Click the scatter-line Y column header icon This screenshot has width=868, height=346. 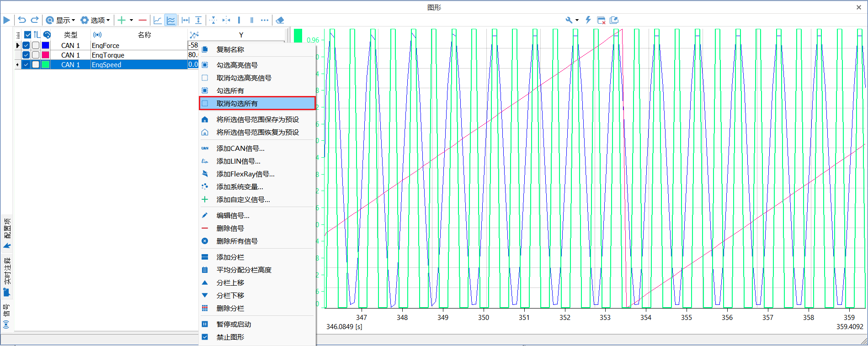pos(194,35)
